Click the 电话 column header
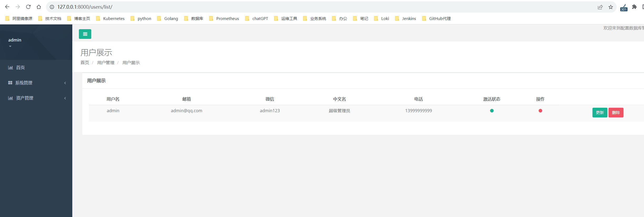 [419, 99]
